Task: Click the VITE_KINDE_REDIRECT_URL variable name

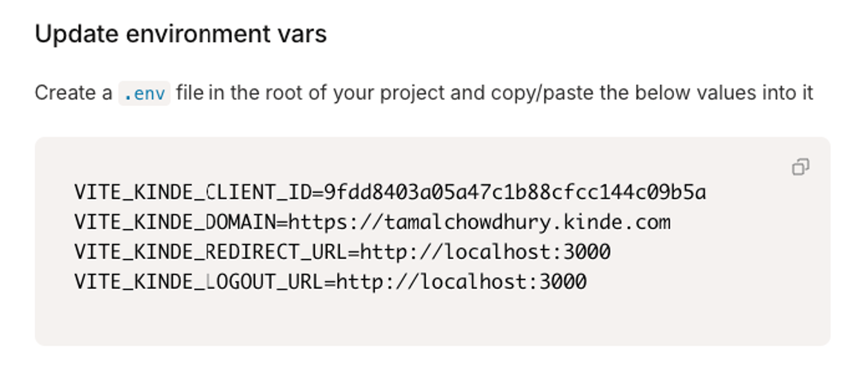Action: coord(211,252)
